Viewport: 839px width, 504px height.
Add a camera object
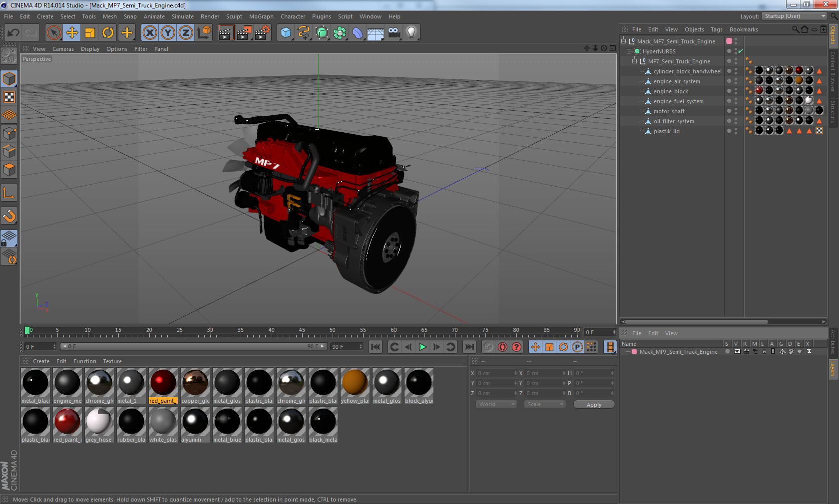click(x=394, y=33)
